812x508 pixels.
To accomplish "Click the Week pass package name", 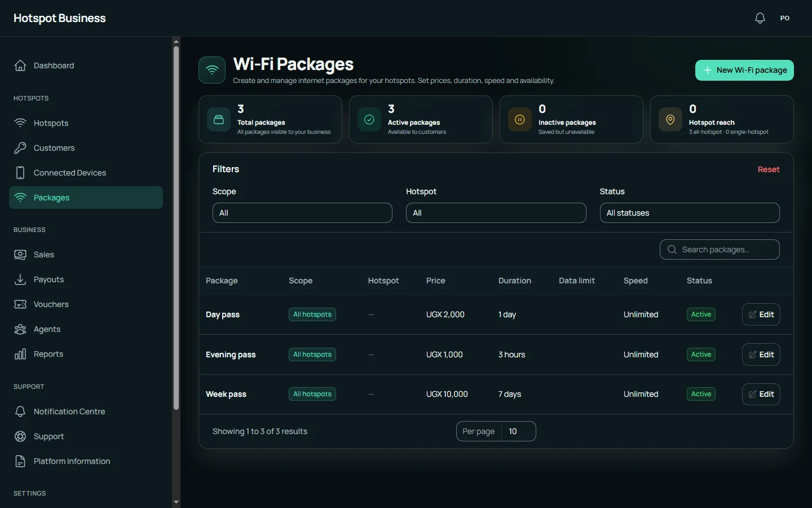I will (226, 394).
